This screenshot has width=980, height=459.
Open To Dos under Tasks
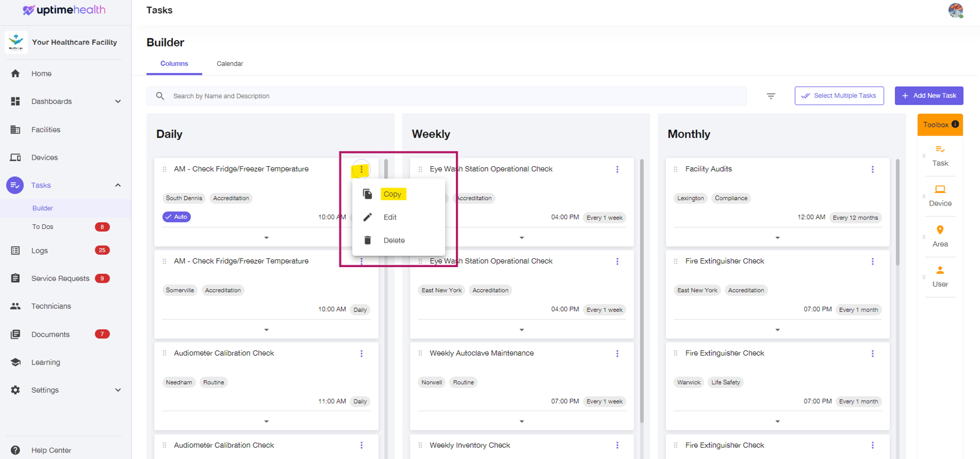[42, 227]
